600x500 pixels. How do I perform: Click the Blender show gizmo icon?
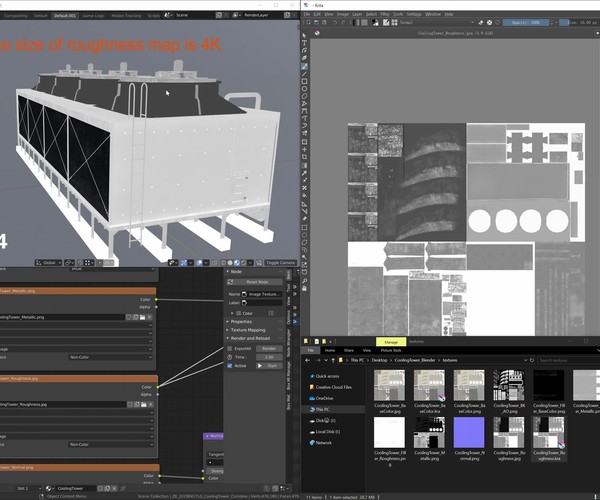point(184,263)
